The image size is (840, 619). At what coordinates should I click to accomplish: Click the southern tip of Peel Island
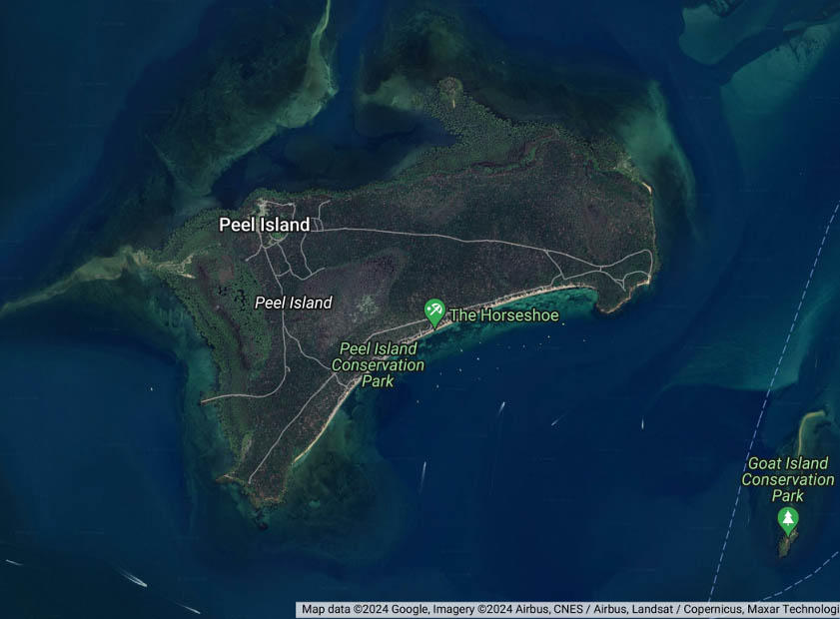(x=262, y=502)
